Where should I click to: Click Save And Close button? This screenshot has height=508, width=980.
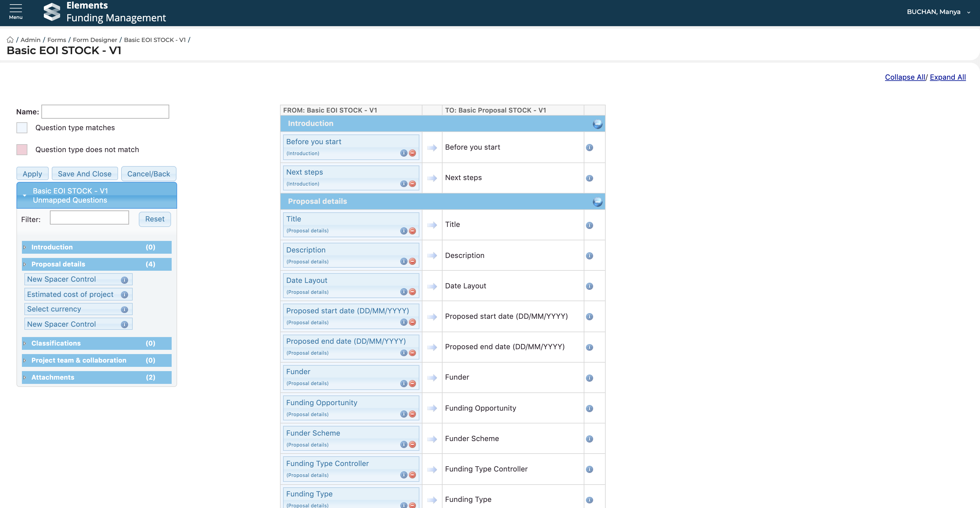[85, 174]
